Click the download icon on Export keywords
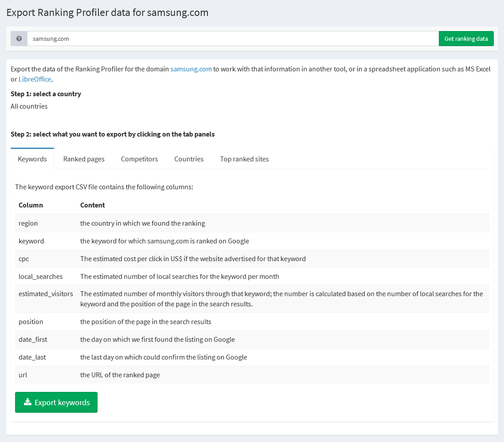The height and width of the screenshot is (442, 504). 27,402
